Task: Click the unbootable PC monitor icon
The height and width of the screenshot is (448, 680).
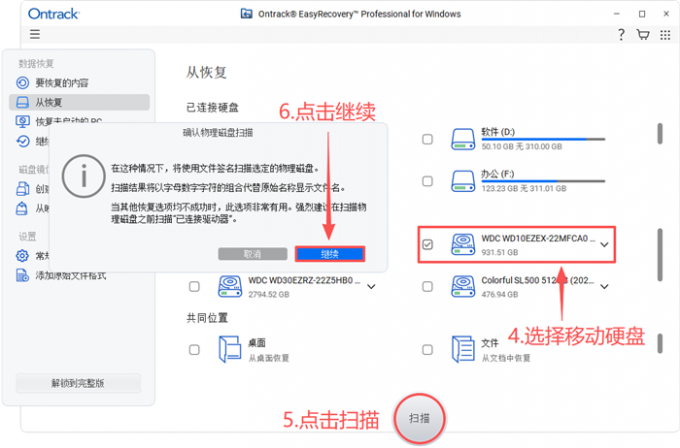Action: tap(23, 121)
